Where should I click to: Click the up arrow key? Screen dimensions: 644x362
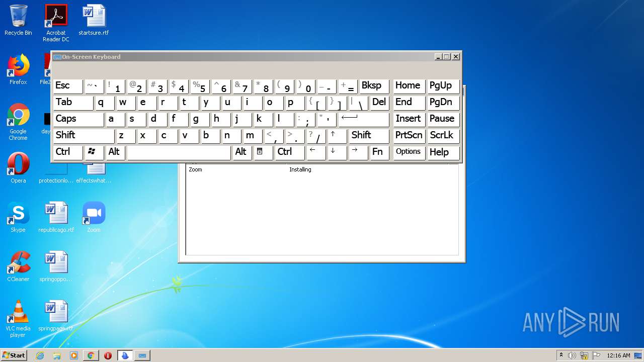point(337,135)
